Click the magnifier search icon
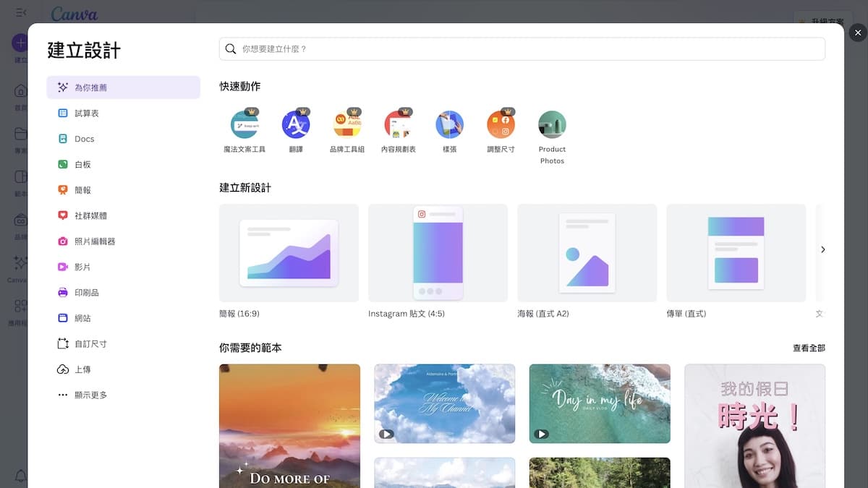The image size is (868, 488). pos(231,49)
